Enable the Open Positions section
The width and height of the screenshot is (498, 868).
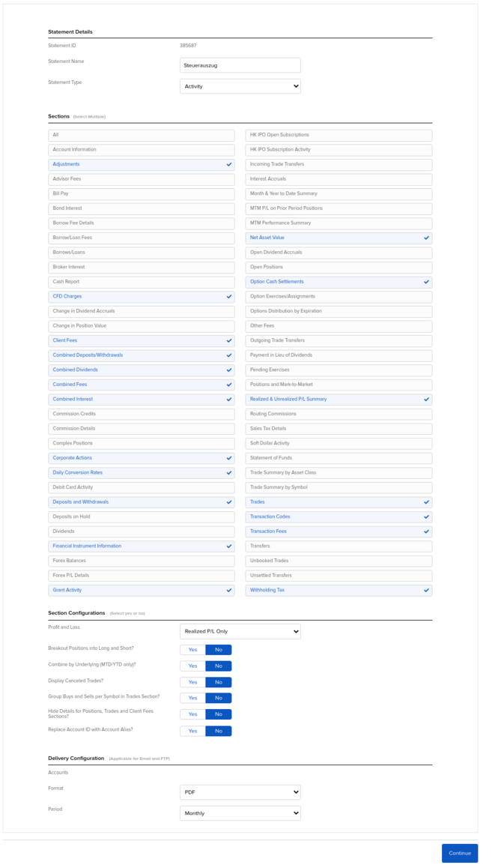point(338,267)
